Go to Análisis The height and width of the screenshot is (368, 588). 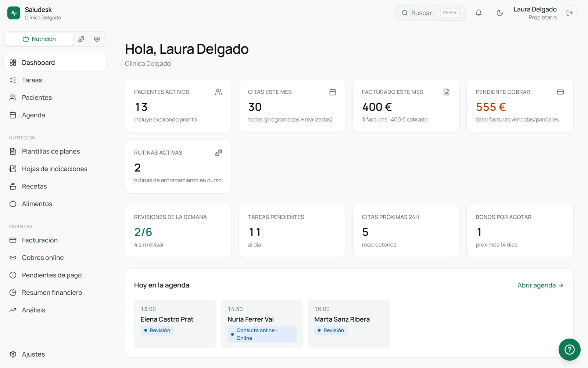click(x=55, y=310)
